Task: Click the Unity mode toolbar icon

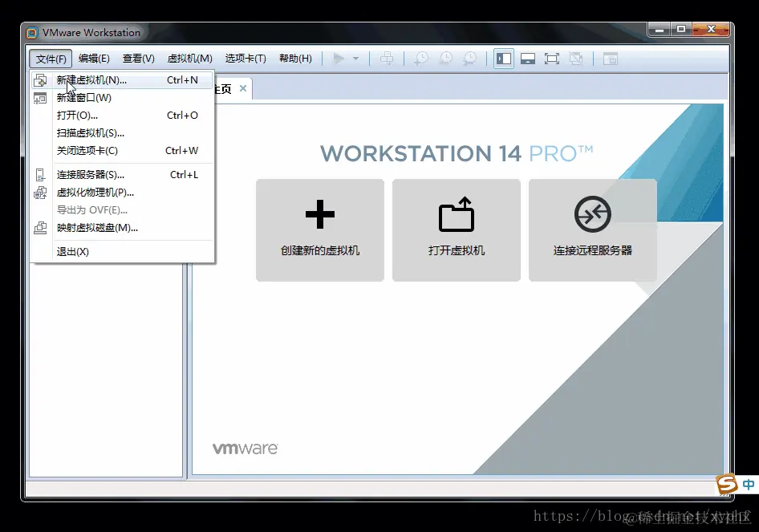Action: coord(576,59)
